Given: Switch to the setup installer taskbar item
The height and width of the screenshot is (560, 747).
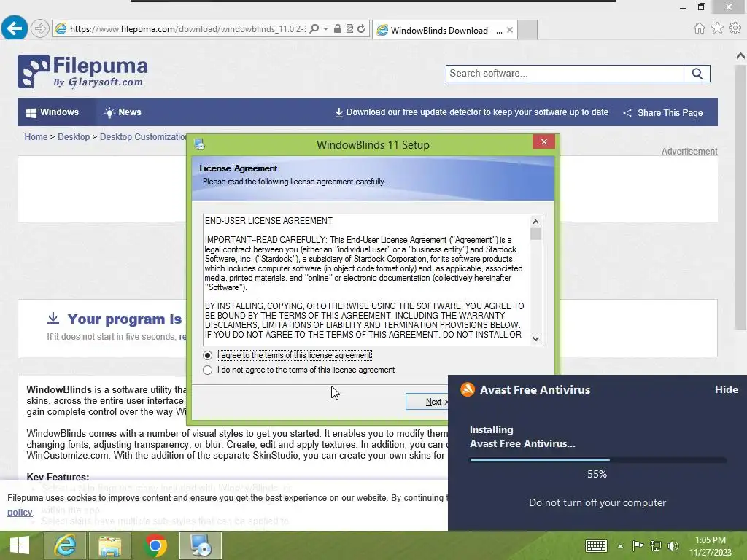Looking at the screenshot, I should [x=201, y=545].
